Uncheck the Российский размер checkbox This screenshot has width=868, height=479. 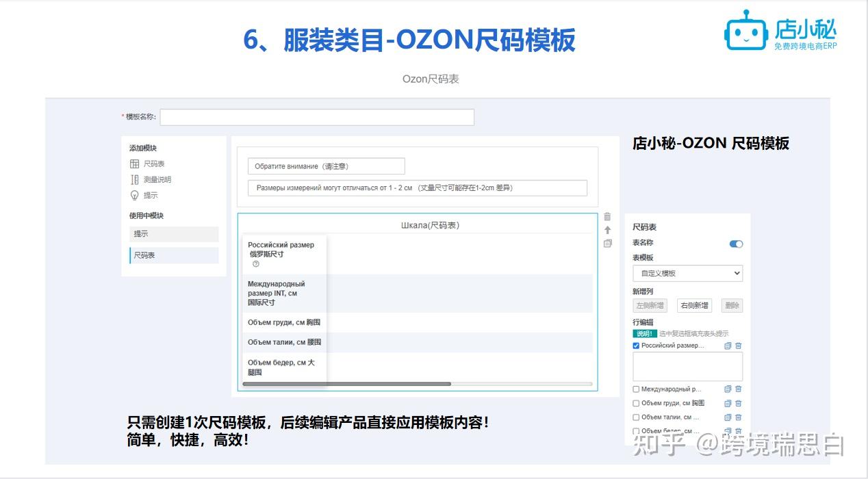click(636, 346)
